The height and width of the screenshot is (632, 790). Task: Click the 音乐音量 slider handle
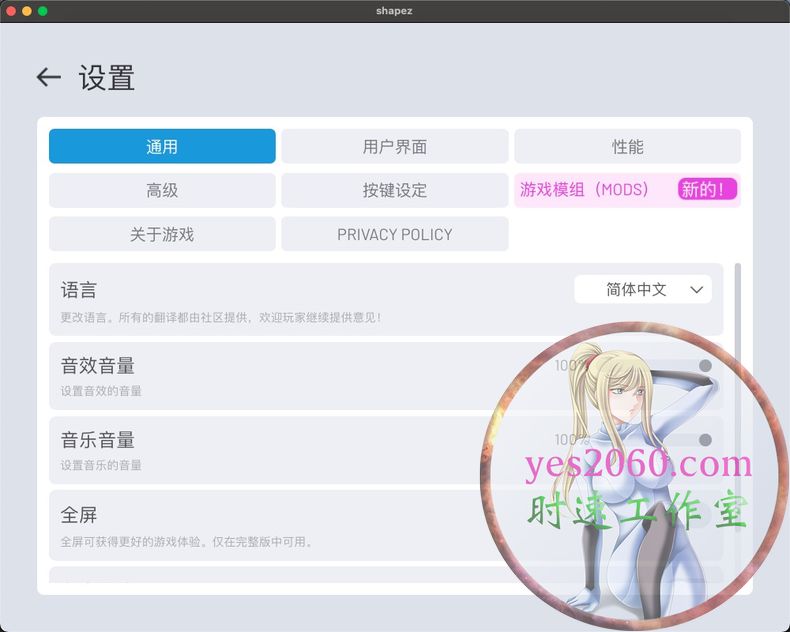705,440
